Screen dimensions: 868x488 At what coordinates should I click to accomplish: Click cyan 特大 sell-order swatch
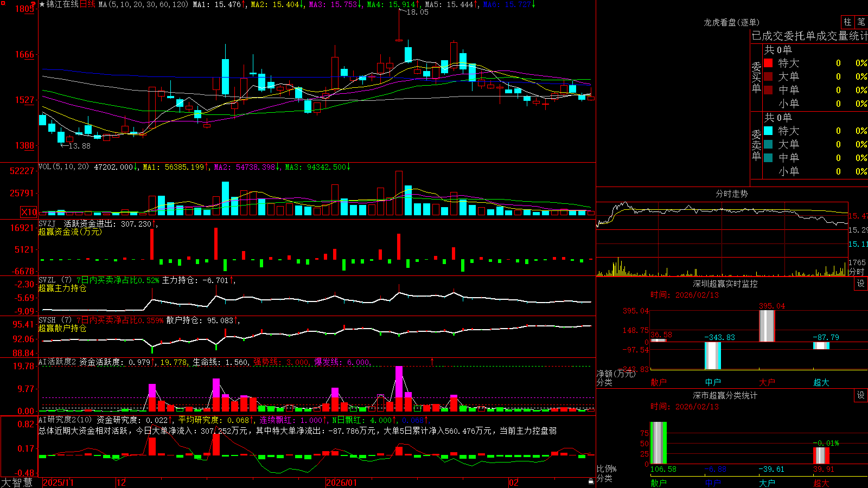(768, 131)
